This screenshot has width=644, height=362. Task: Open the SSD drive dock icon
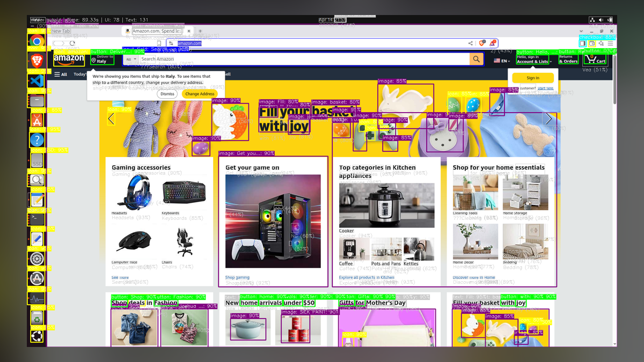point(36,160)
